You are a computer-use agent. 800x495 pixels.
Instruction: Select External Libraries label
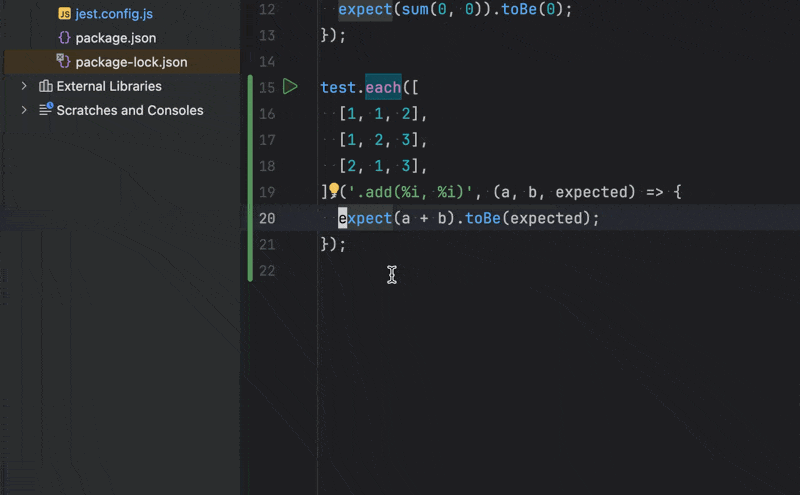pos(109,86)
